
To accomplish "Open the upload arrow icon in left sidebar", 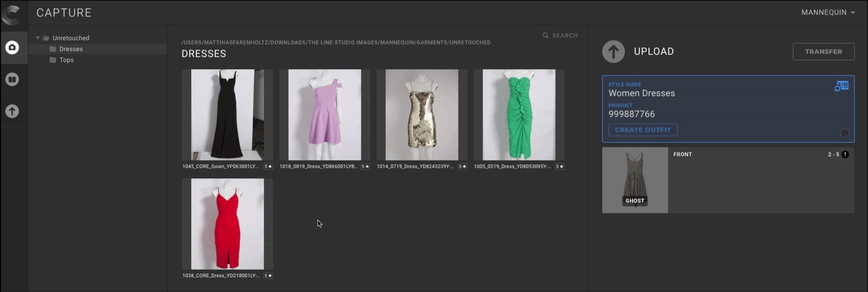I will coord(12,111).
